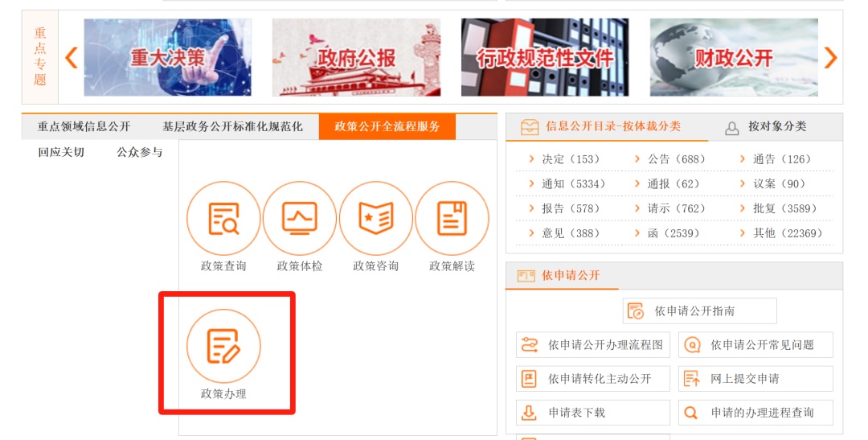Image resolution: width=868 pixels, height=440 pixels.
Task: Open the 依申请公开指南 button
Action: [x=700, y=310]
